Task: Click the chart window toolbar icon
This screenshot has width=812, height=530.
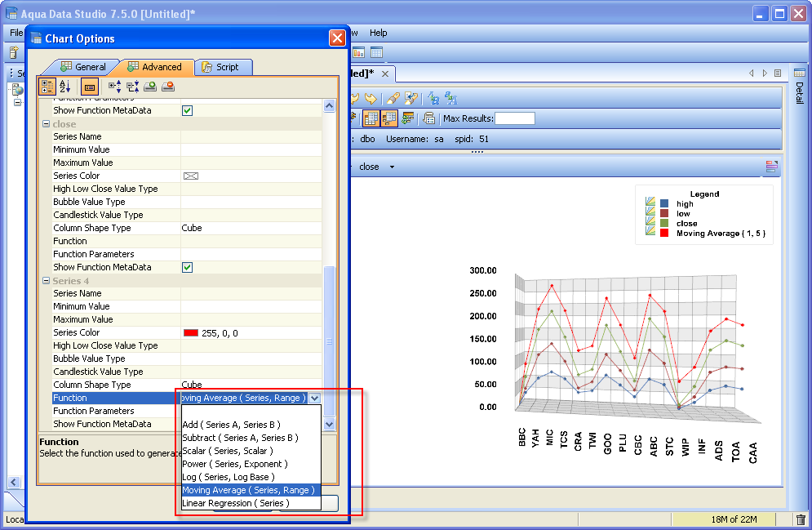Action: pyautogui.click(x=358, y=51)
